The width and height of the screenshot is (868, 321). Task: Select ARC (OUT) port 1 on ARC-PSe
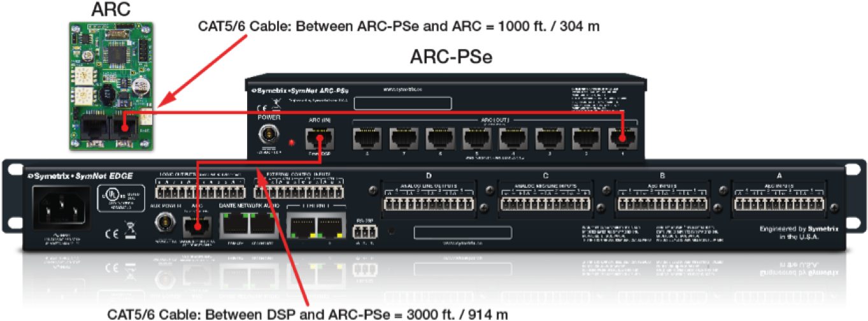coord(622,138)
